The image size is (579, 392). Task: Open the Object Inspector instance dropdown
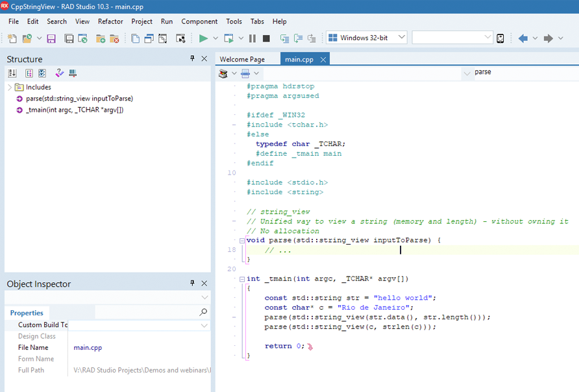point(204,297)
